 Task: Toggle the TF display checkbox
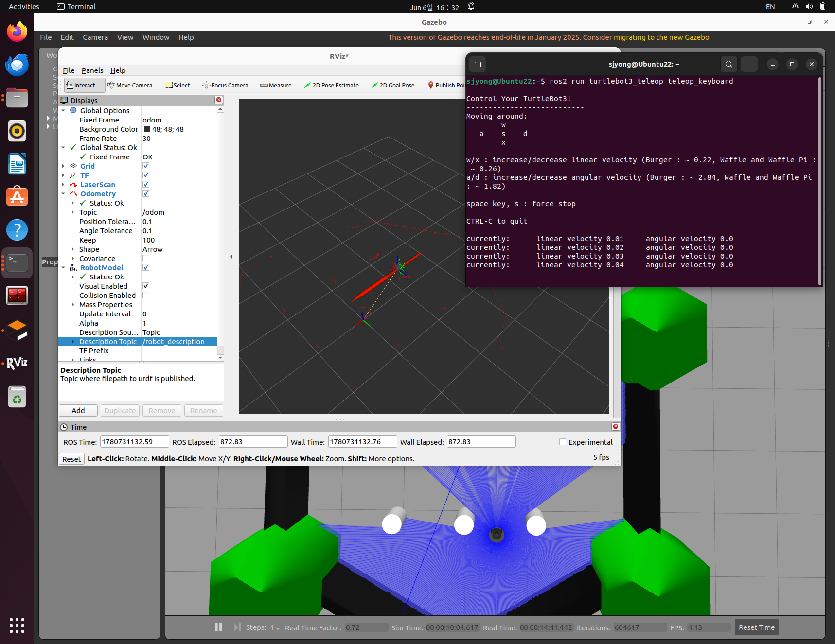(146, 175)
